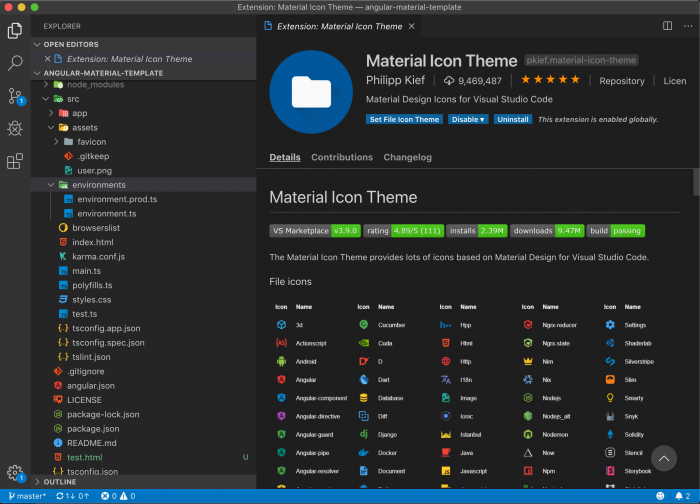Switch to the Changelog tab

tap(407, 157)
